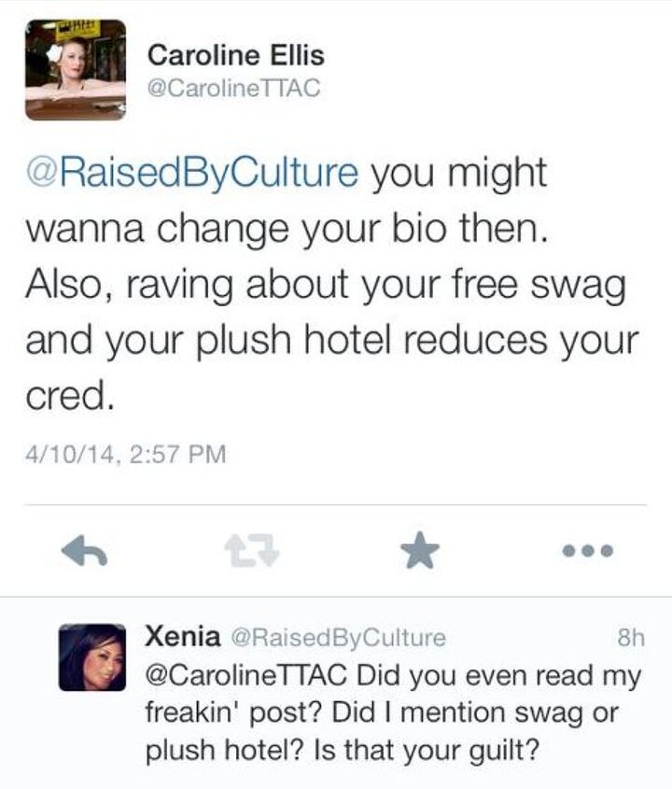Open Caroline Ellis's profile photo
Image resolution: width=672 pixels, height=789 pixels.
(x=75, y=69)
